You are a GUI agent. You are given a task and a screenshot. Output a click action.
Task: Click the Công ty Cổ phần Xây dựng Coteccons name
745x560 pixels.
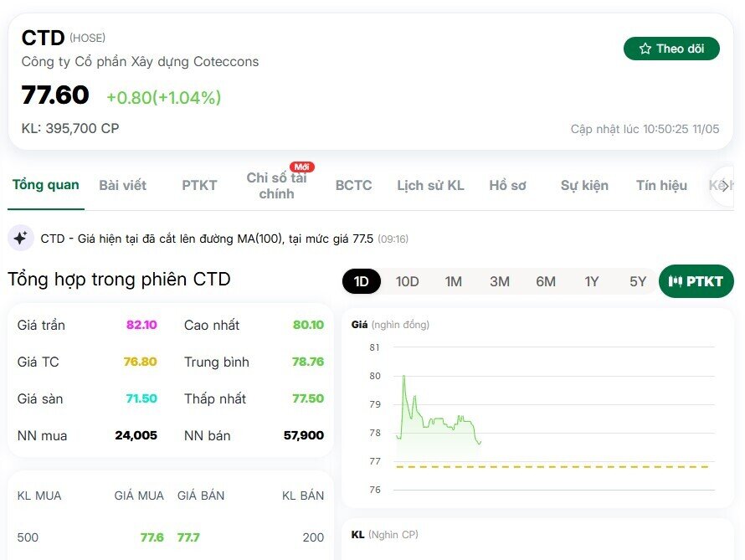click(140, 62)
